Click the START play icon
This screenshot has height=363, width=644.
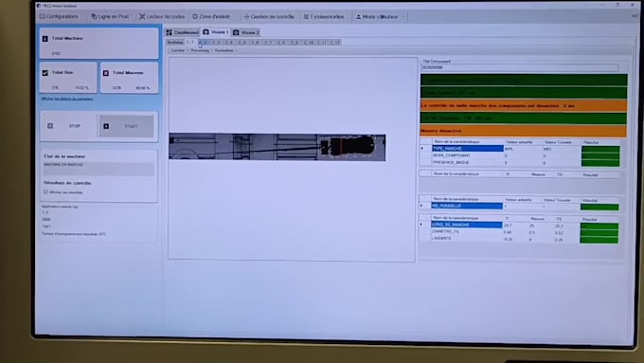click(x=106, y=126)
